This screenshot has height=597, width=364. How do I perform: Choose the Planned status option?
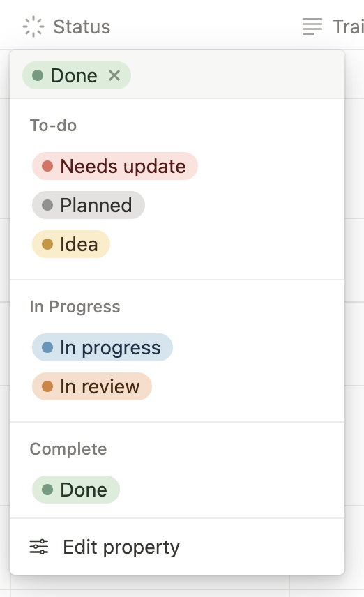tap(89, 205)
